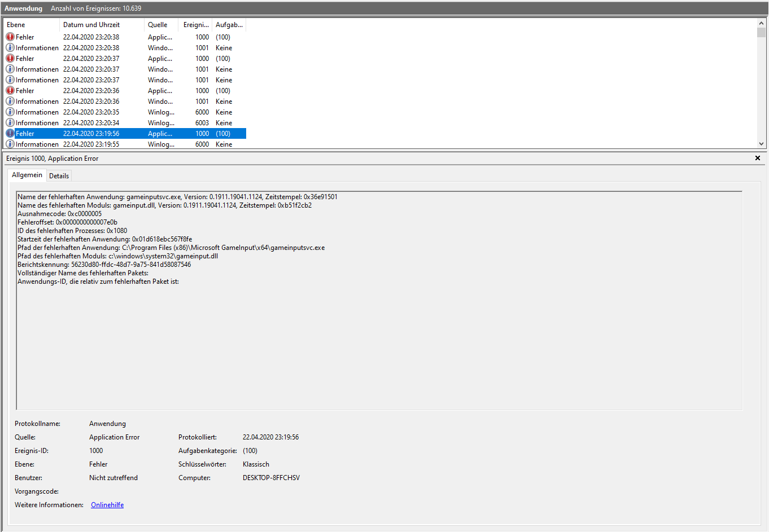Select the Winlog... source at 23:20:35
This screenshot has width=769, height=532.
[x=161, y=112]
